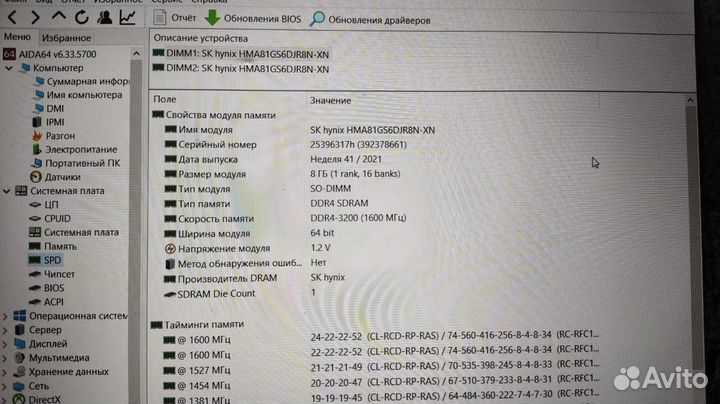Image resolution: width=720 pixels, height=404 pixels.
Task: Open the IPMI tree item
Action: point(49,122)
